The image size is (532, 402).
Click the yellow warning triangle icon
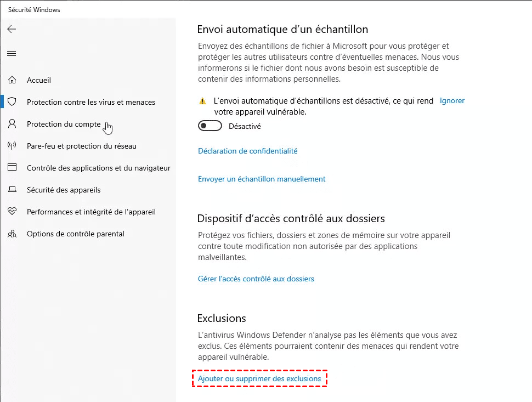coord(202,101)
